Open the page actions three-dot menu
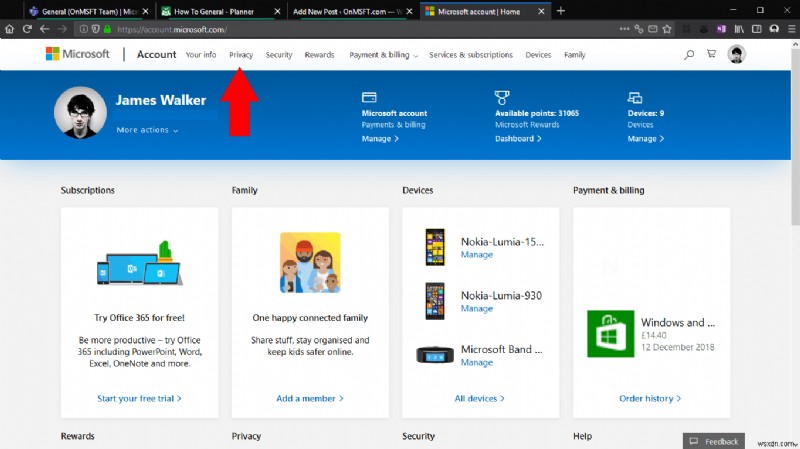The image size is (800, 449). 624,29
